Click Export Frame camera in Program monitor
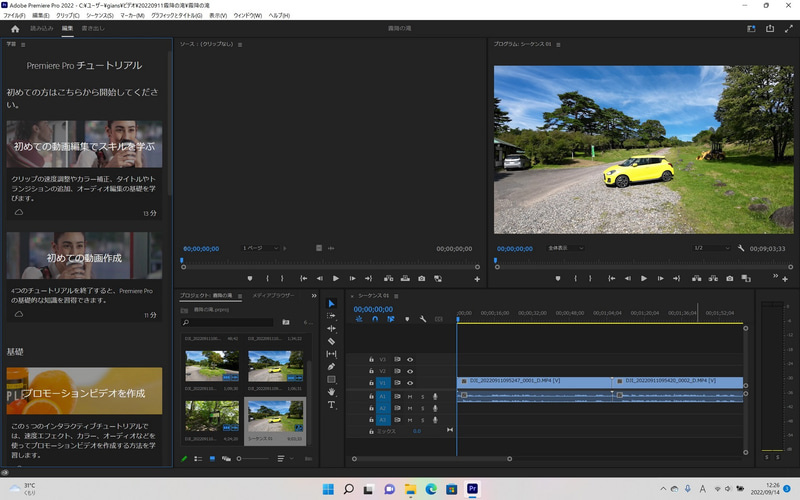Viewport: 800px width, 500px height. (x=730, y=278)
